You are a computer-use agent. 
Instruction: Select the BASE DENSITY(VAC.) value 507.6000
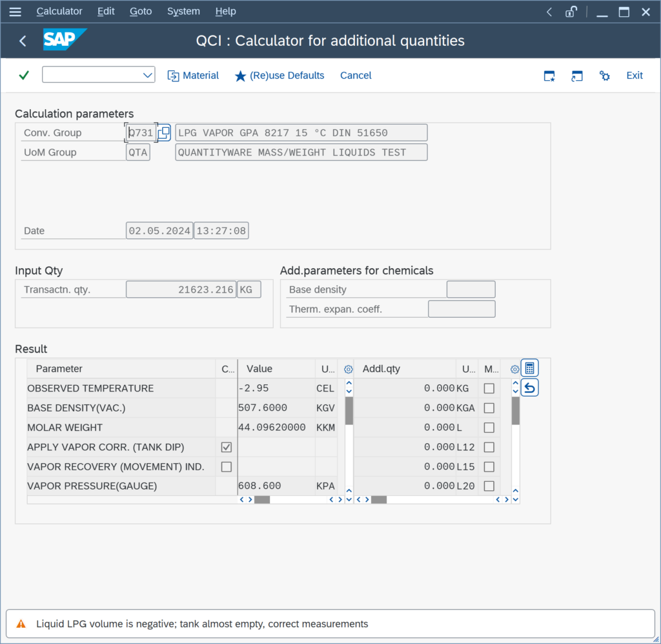click(x=276, y=408)
